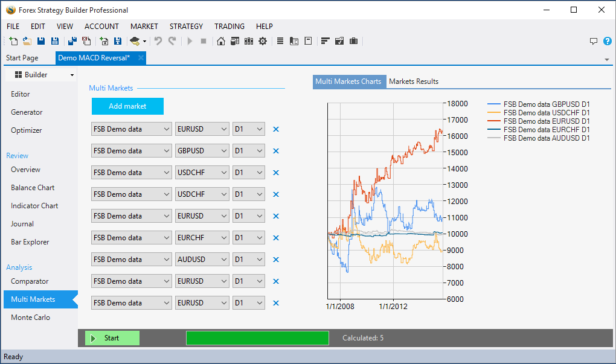Click the Save As floppy disk icon
Screen dimensions: 616x364
[55, 41]
